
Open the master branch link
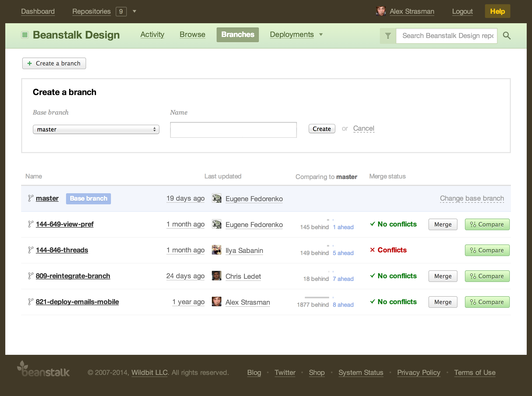click(47, 198)
